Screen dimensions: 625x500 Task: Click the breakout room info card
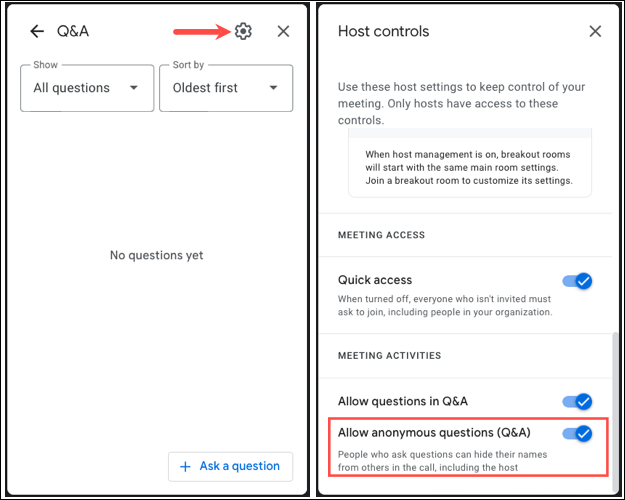point(469,167)
